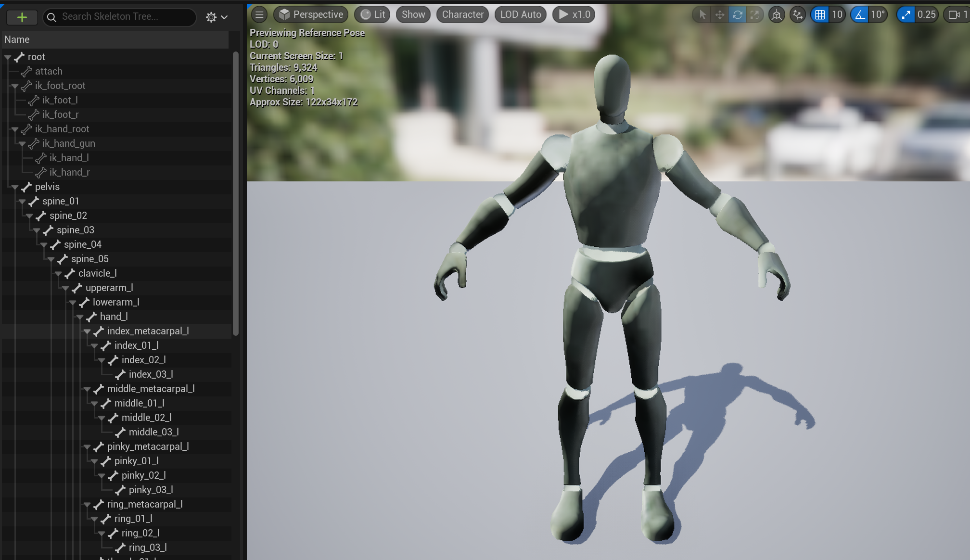
Task: Open the camera speed setting
Action: pos(957,15)
